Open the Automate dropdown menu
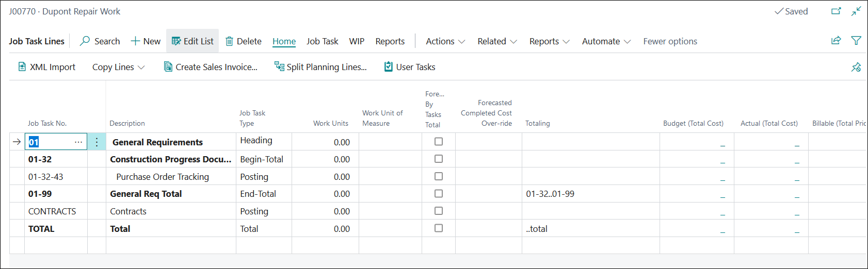Screen dimensions: 868x269 coord(606,41)
